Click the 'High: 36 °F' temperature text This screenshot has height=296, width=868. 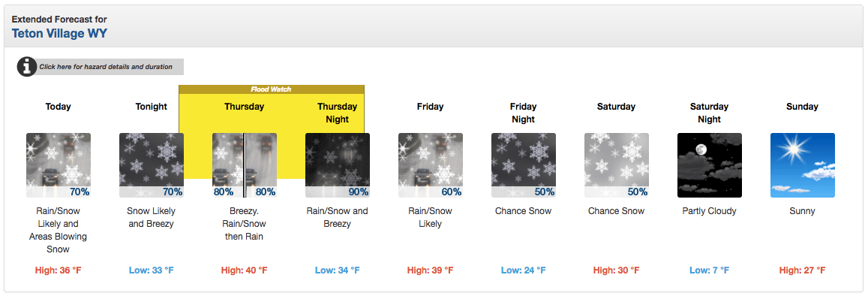pyautogui.click(x=58, y=270)
